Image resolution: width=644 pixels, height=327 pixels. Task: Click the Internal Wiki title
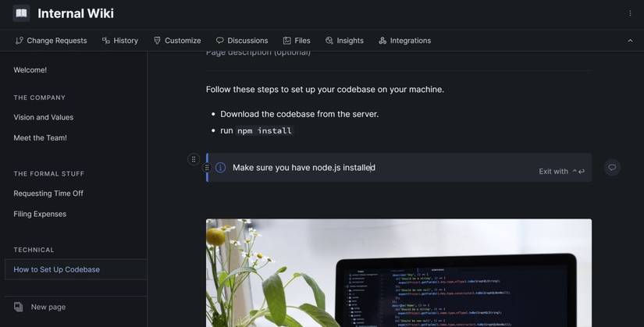(76, 13)
